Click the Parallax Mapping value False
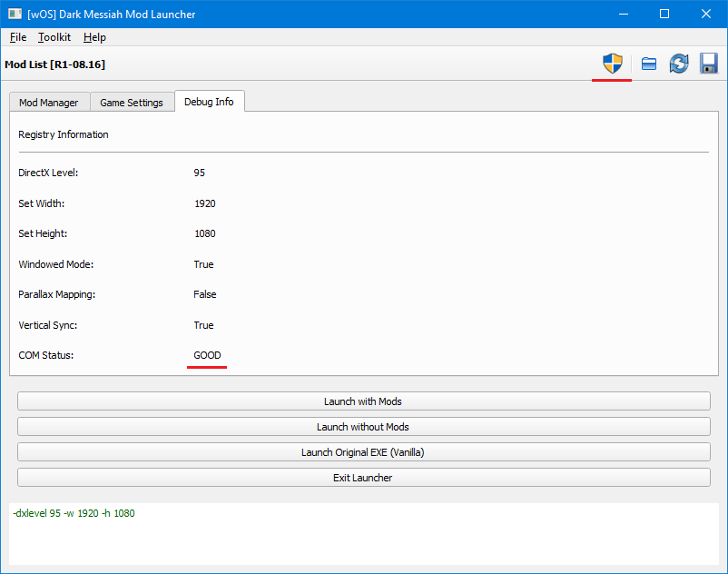The width and height of the screenshot is (728, 574). tap(205, 294)
